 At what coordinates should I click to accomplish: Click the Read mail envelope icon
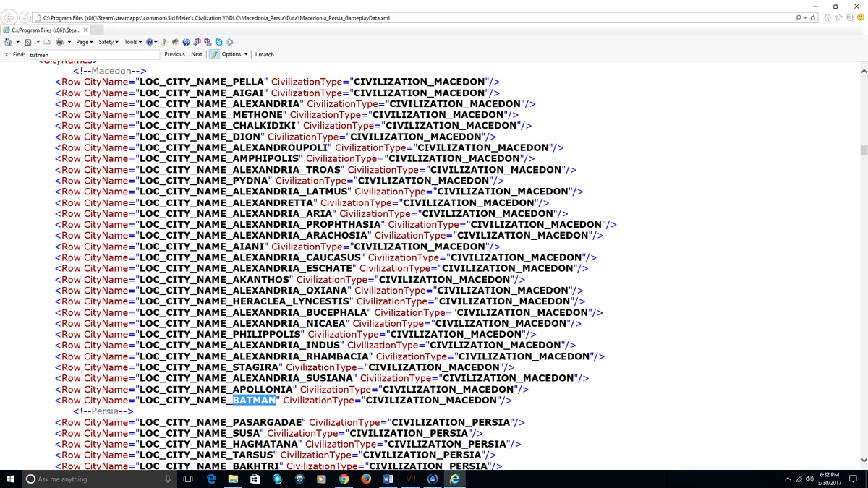point(47,42)
